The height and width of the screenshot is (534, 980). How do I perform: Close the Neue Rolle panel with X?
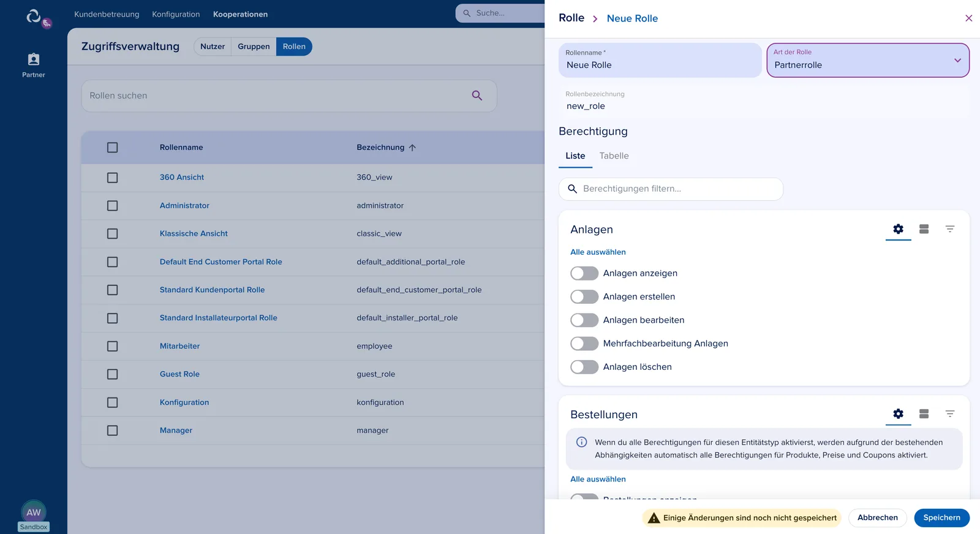click(968, 18)
